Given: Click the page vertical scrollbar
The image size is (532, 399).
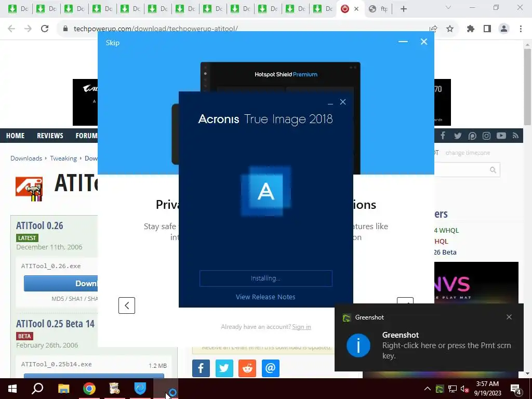Looking at the screenshot, I should pyautogui.click(x=527, y=87).
